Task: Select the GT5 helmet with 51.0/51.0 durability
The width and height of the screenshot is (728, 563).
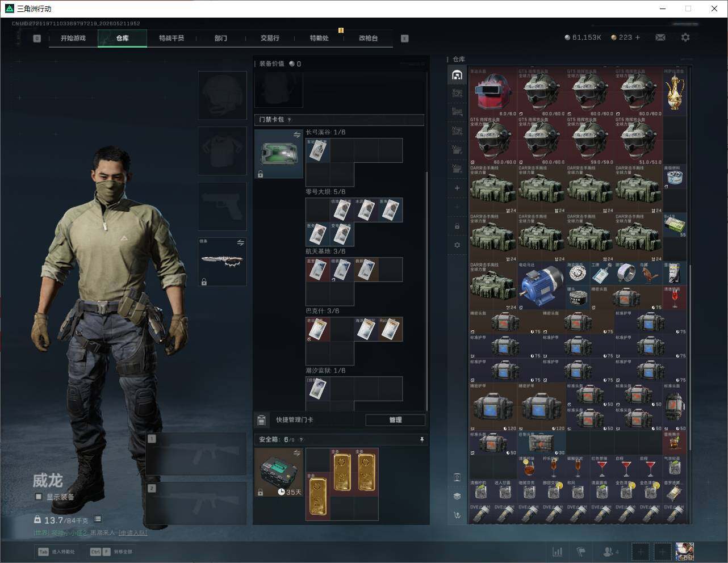Action: coord(639,141)
